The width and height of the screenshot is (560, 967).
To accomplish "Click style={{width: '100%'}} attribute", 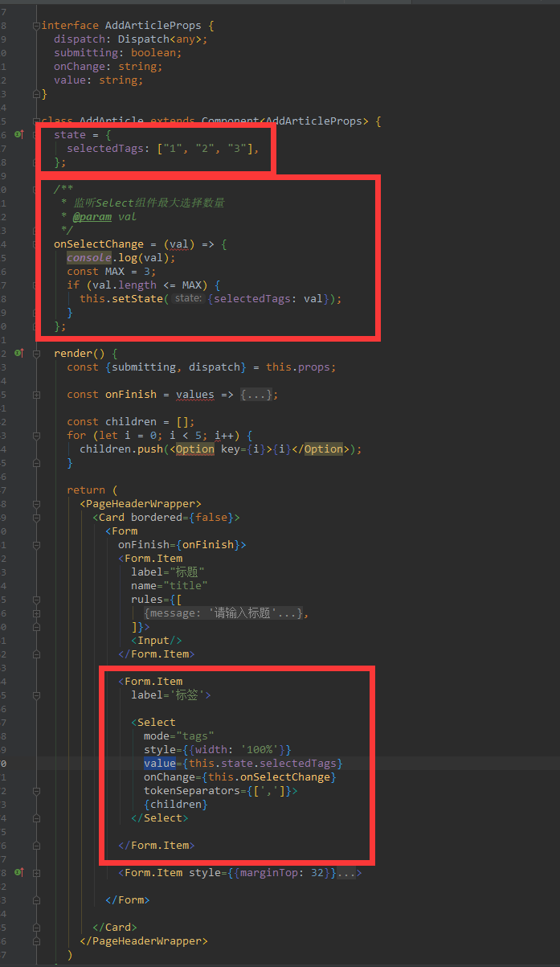I will pos(218,749).
